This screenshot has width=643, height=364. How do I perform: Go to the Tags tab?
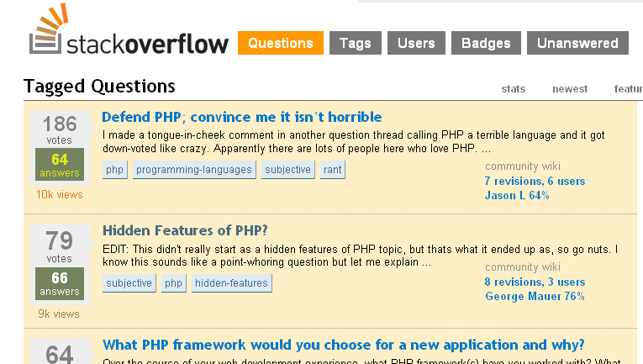(x=356, y=44)
